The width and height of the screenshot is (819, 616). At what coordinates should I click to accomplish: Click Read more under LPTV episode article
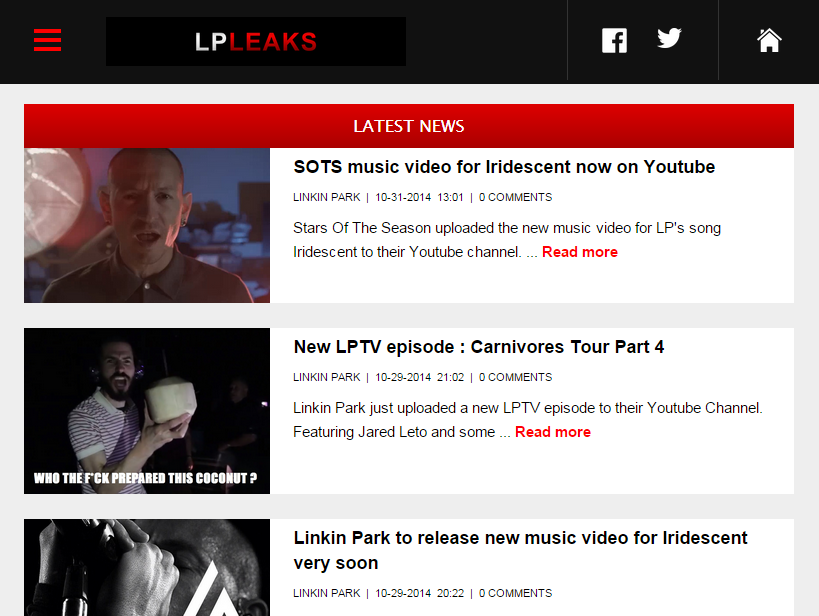click(x=553, y=432)
